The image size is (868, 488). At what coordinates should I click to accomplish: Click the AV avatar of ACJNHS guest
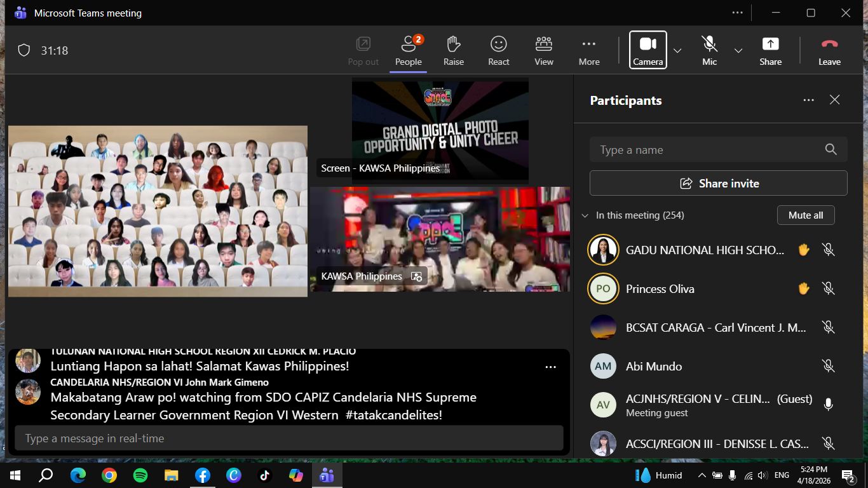click(603, 405)
